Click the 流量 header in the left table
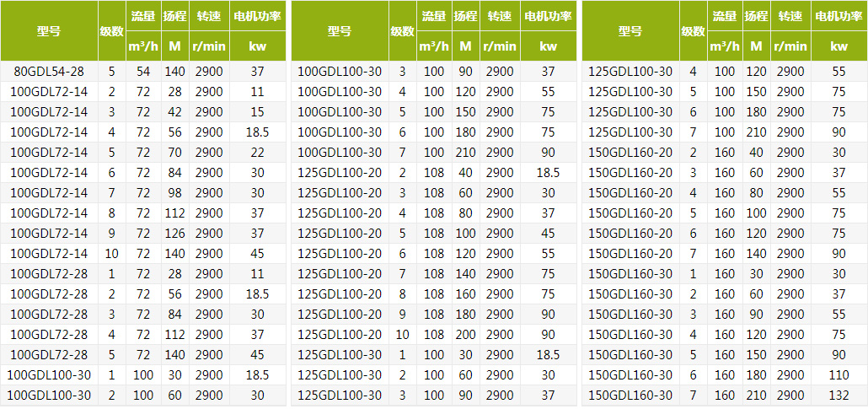Screen dimensions: 868x409 click(142, 16)
